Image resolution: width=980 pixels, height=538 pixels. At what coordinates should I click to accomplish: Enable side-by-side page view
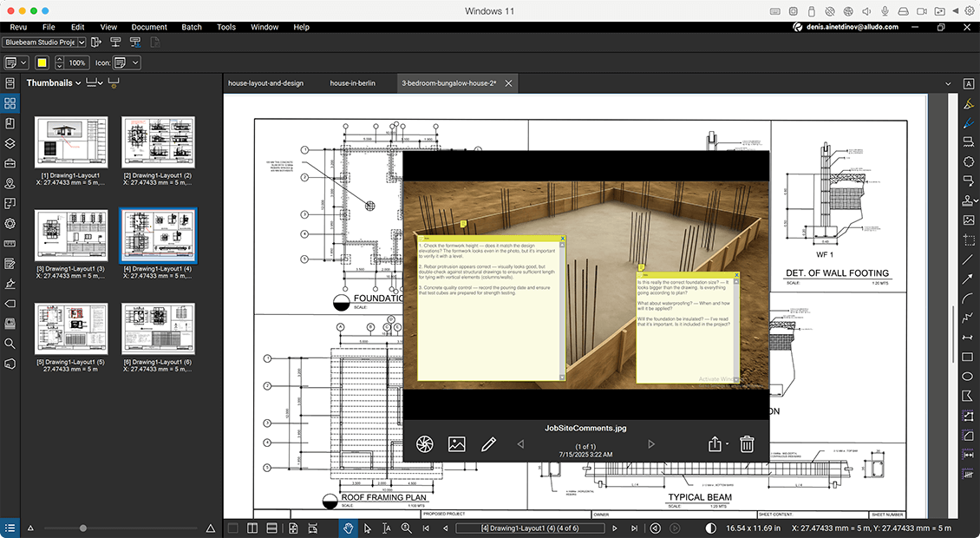click(x=252, y=527)
